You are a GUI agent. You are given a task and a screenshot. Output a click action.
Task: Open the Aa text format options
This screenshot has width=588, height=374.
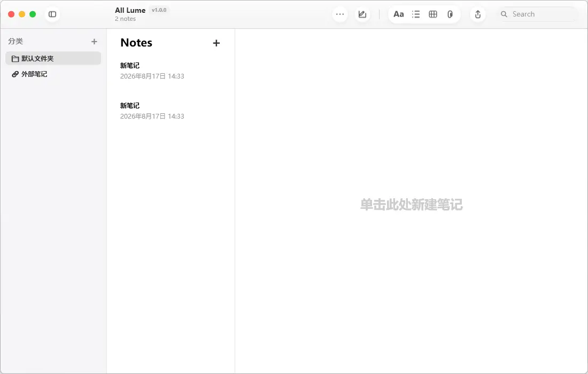coord(398,14)
